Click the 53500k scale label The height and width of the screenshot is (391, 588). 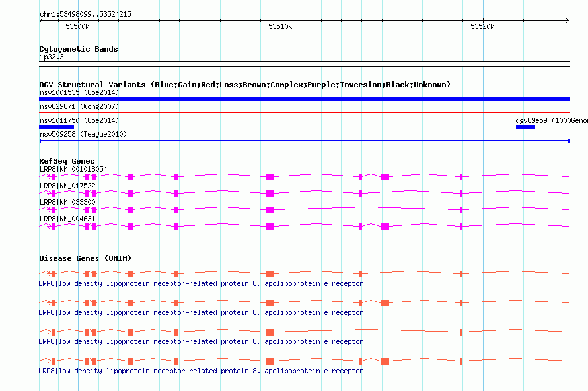click(x=77, y=26)
